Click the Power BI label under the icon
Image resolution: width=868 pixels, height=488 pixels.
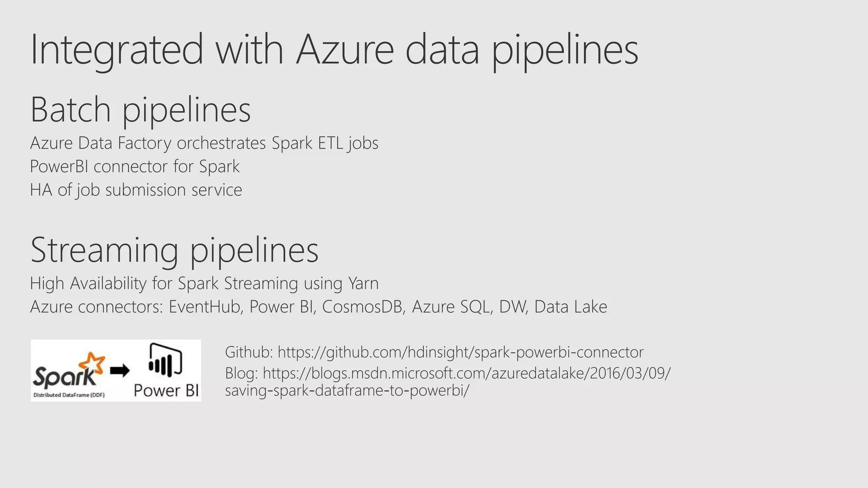[166, 390]
